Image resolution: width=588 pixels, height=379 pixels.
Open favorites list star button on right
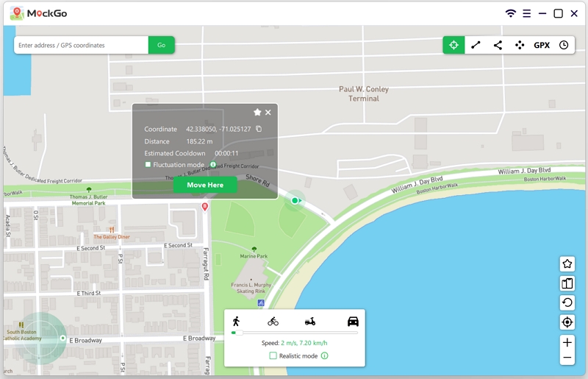coord(567,263)
